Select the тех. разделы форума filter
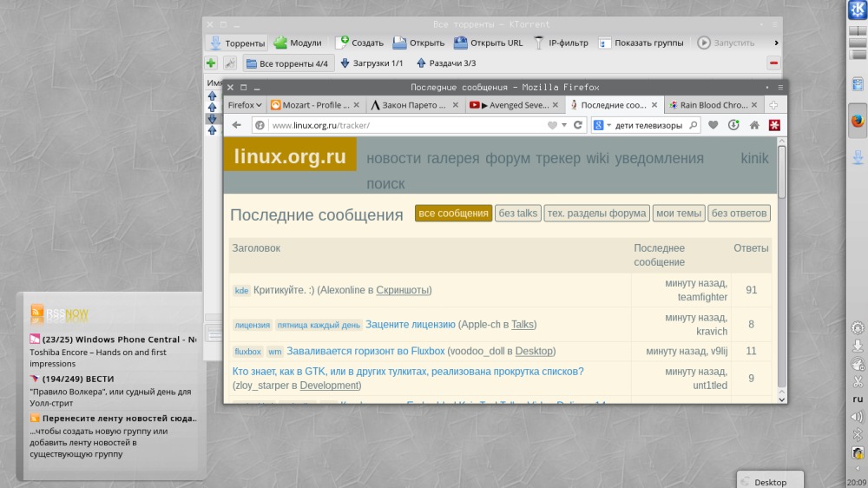 pyautogui.click(x=596, y=214)
